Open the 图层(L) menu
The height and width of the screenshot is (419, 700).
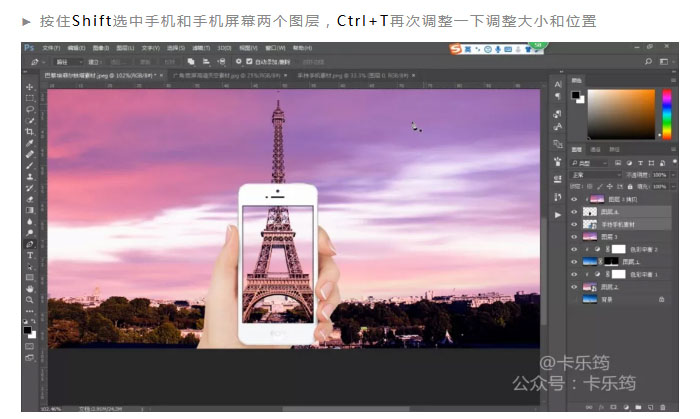(x=122, y=47)
